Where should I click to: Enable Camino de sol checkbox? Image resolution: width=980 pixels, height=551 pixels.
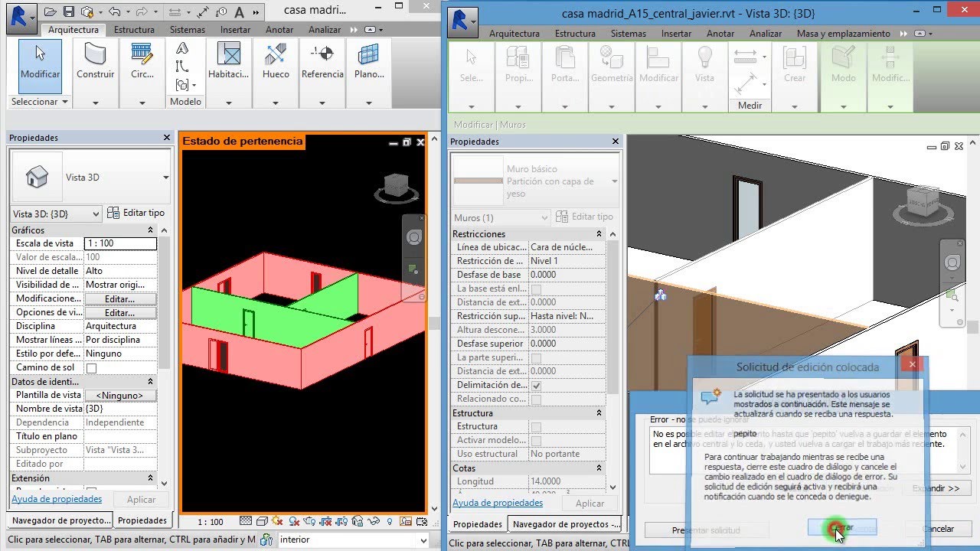[91, 368]
